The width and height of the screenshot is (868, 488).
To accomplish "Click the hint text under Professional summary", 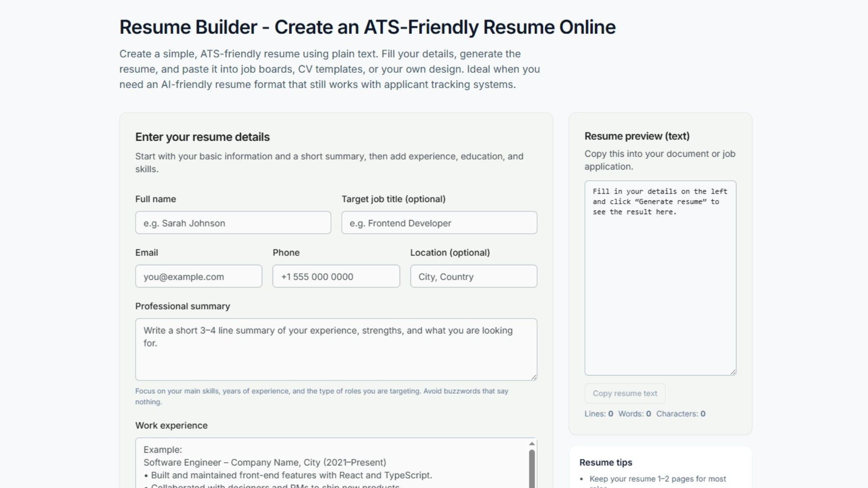I will click(321, 396).
